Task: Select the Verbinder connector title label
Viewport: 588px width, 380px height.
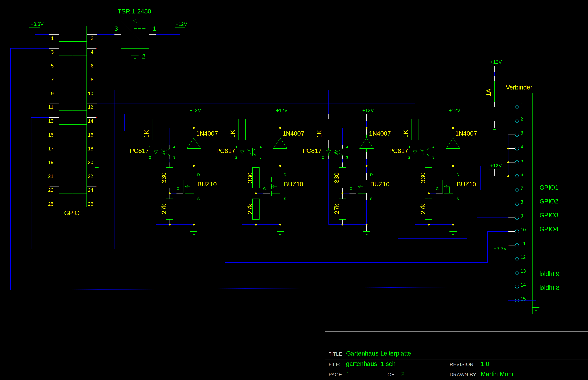Action: click(x=519, y=87)
